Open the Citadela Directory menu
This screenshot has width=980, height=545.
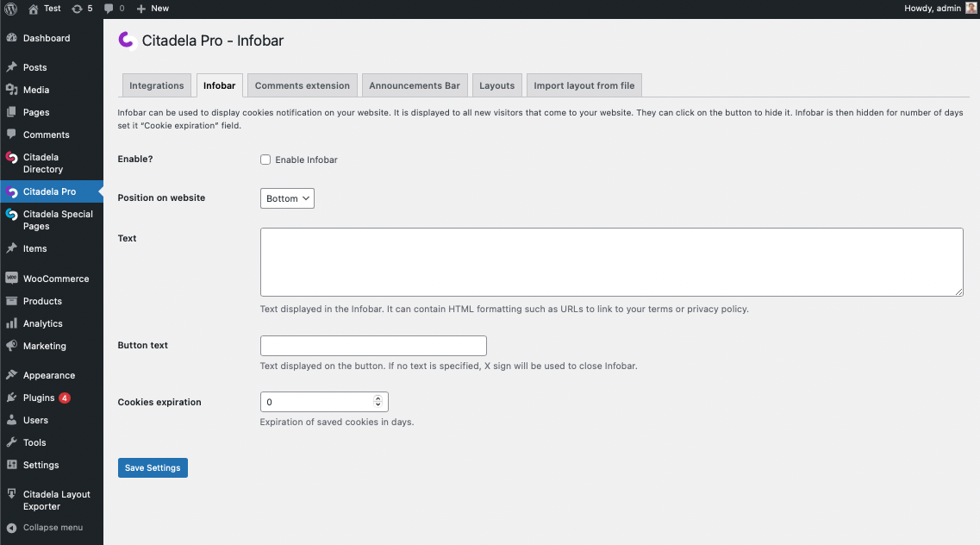(43, 163)
